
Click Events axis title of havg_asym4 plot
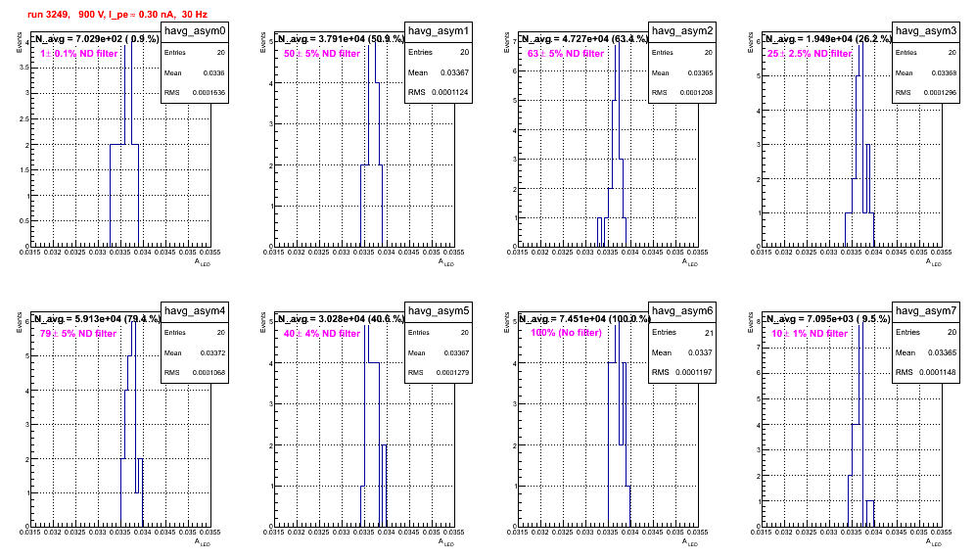click(20, 322)
